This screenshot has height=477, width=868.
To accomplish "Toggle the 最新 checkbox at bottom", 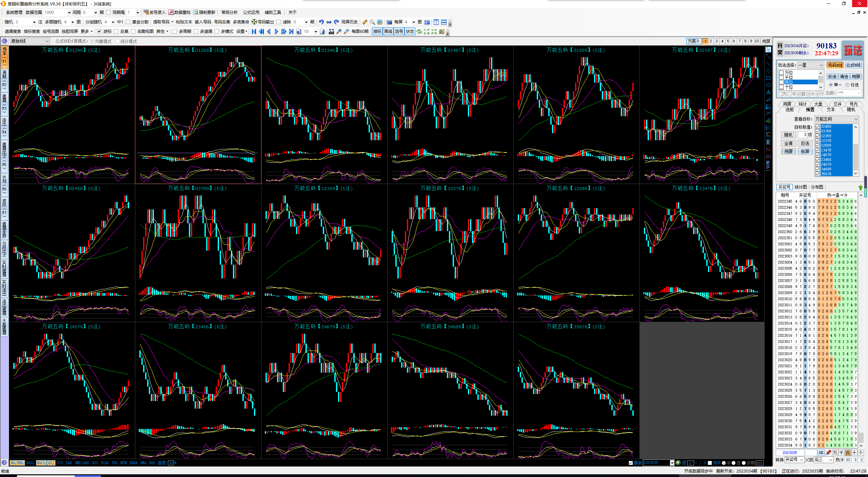I will 631,462.
